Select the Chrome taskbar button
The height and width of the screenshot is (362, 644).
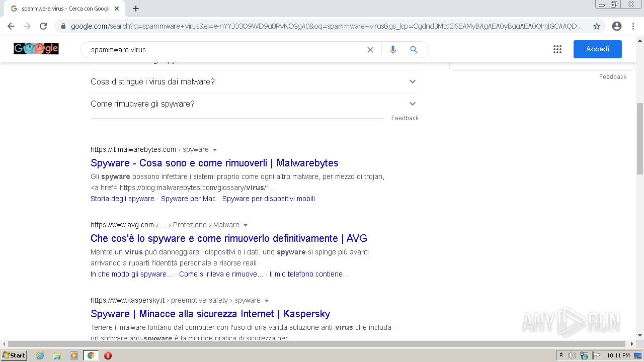point(91,355)
